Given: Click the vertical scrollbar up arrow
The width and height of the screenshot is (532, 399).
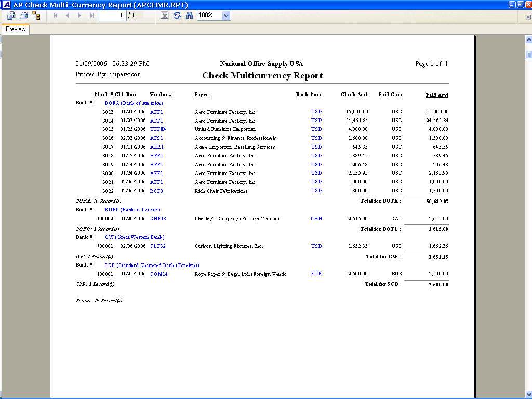Looking at the screenshot, I should [528, 40].
